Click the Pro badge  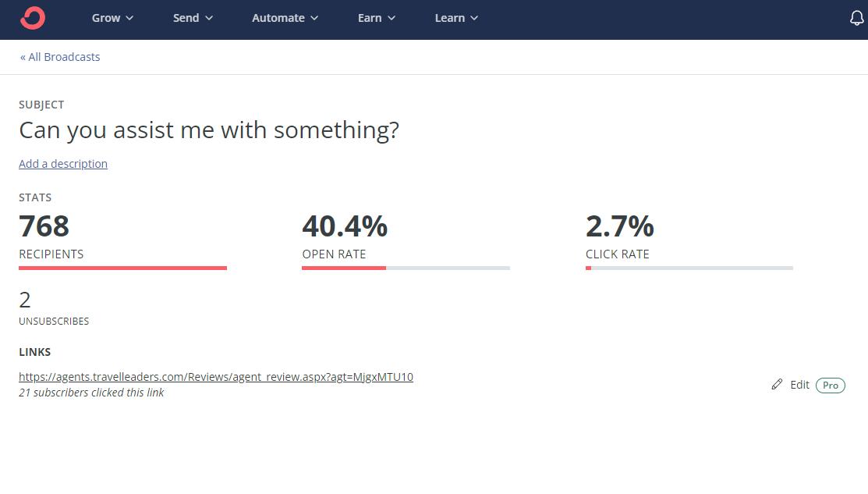830,386
